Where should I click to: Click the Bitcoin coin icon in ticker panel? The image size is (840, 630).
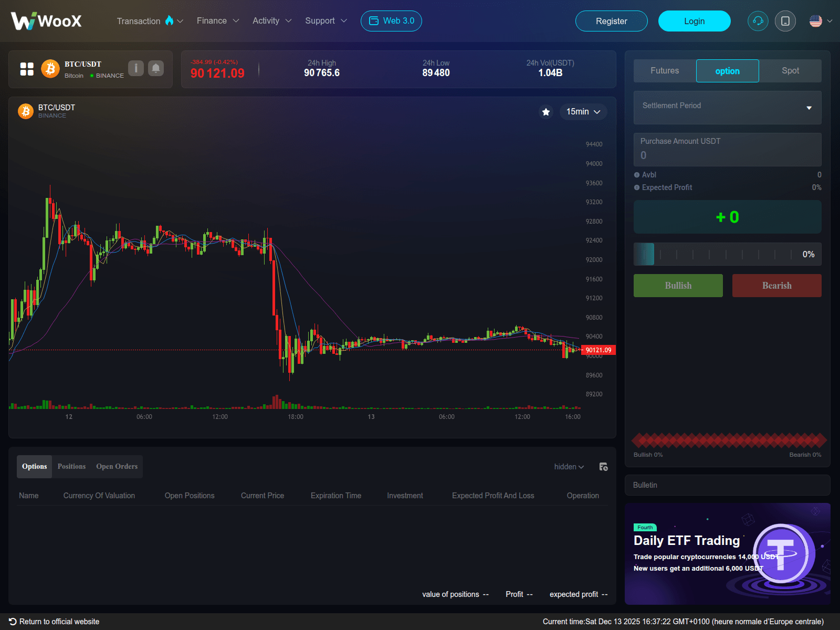click(50, 69)
